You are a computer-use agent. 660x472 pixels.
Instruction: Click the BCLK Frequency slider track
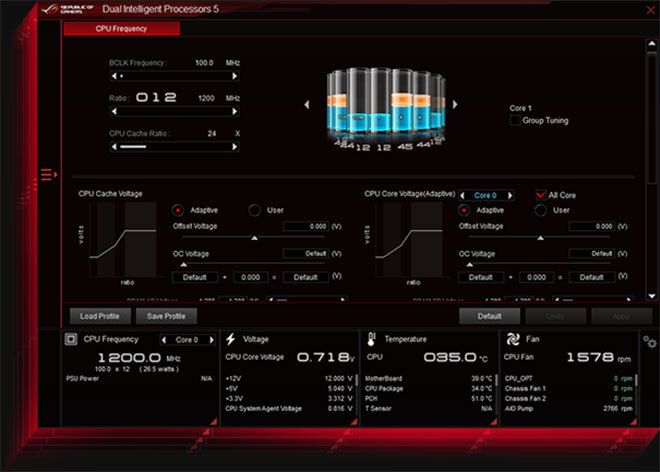tap(174, 76)
